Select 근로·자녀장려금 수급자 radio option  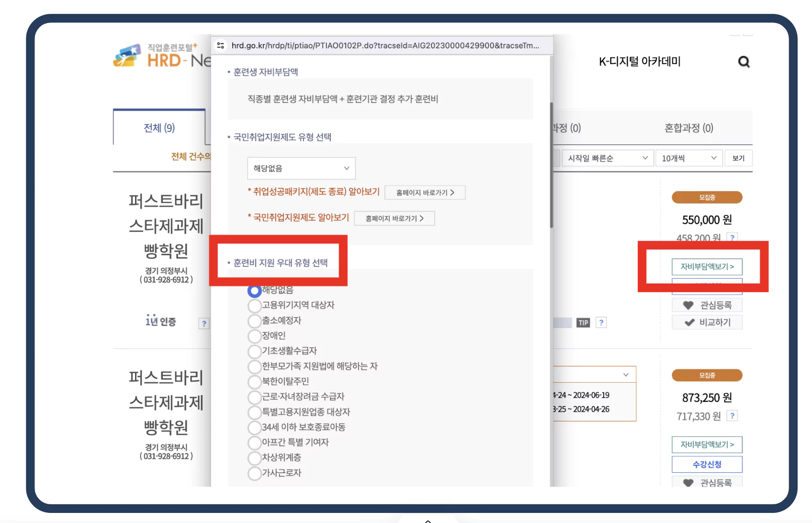pos(254,397)
